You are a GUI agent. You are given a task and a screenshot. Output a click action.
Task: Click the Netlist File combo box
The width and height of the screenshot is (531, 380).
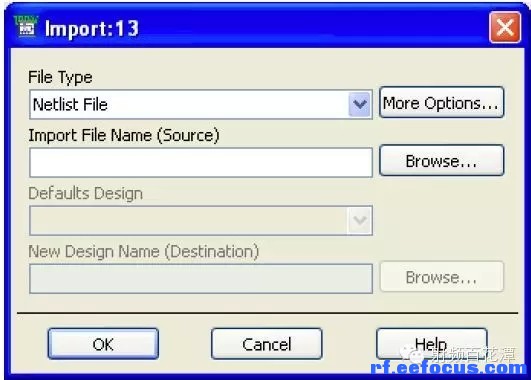(x=201, y=104)
